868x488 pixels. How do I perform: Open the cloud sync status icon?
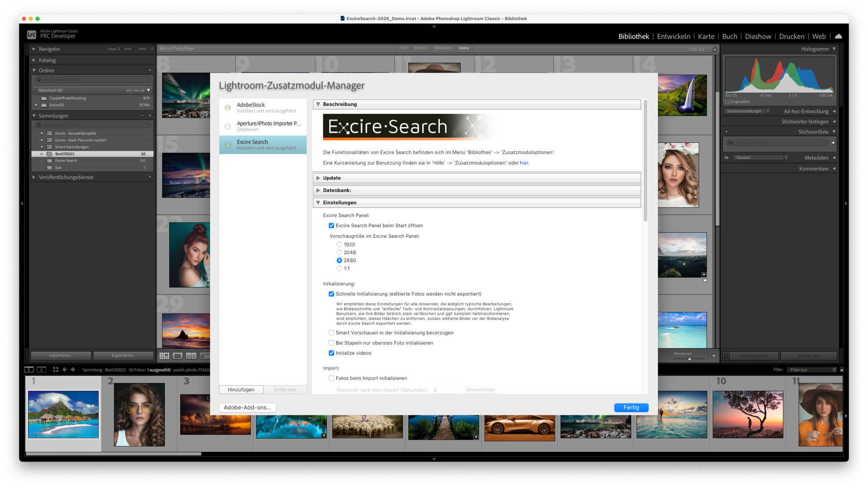pyautogui.click(x=838, y=36)
